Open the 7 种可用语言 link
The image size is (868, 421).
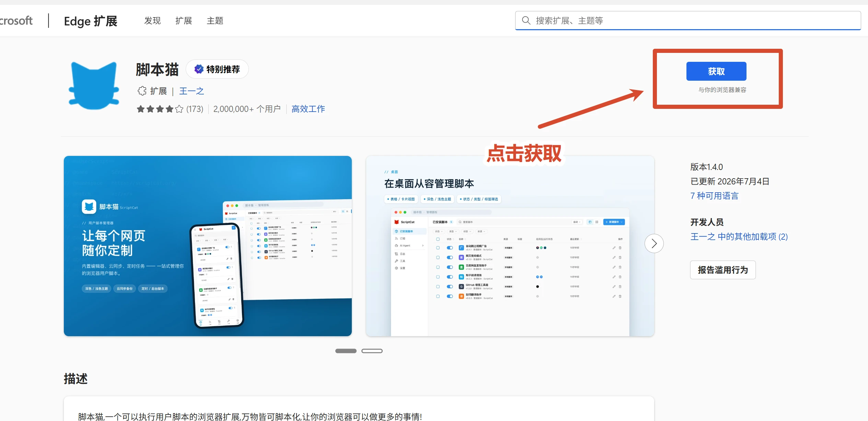pos(714,196)
